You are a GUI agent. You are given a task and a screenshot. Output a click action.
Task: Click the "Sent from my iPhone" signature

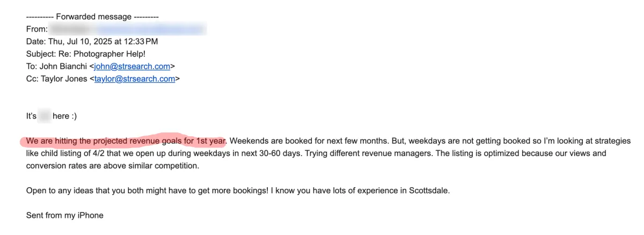(x=64, y=216)
